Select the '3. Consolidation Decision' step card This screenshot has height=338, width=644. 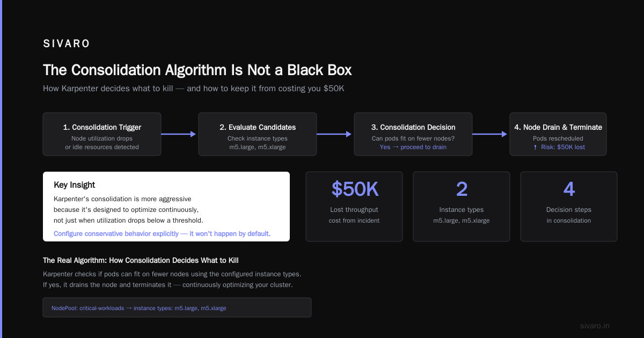[x=413, y=134]
